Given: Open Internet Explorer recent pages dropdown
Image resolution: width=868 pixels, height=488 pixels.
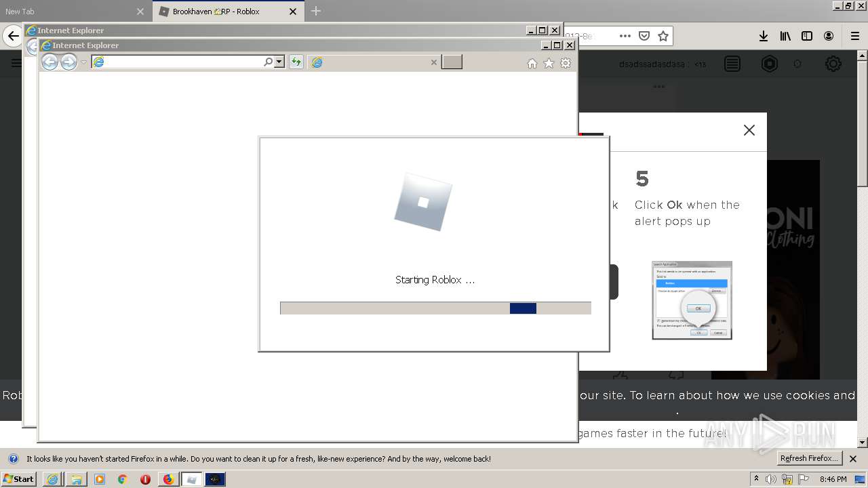Looking at the screenshot, I should click(x=83, y=62).
